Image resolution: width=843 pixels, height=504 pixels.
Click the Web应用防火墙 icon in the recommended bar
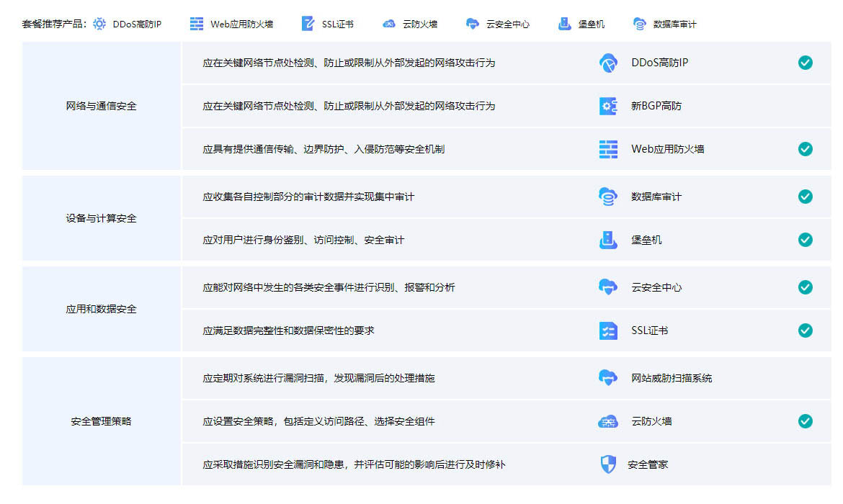197,24
